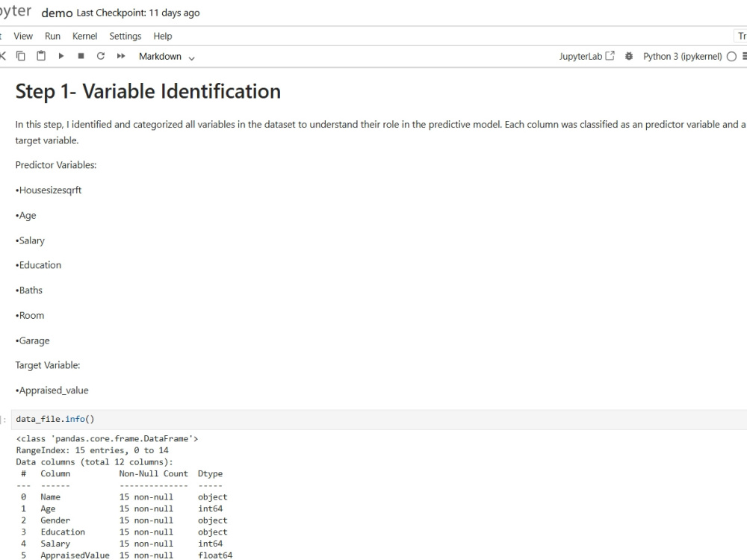Copy the selected cell with copy icon
The height and width of the screenshot is (560, 747).
point(20,56)
